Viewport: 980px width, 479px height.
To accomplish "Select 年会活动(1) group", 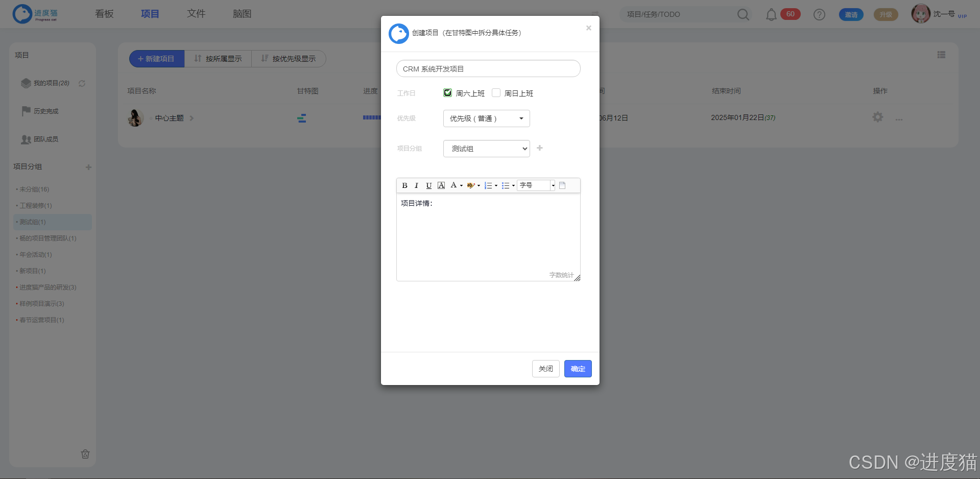I will (x=35, y=255).
